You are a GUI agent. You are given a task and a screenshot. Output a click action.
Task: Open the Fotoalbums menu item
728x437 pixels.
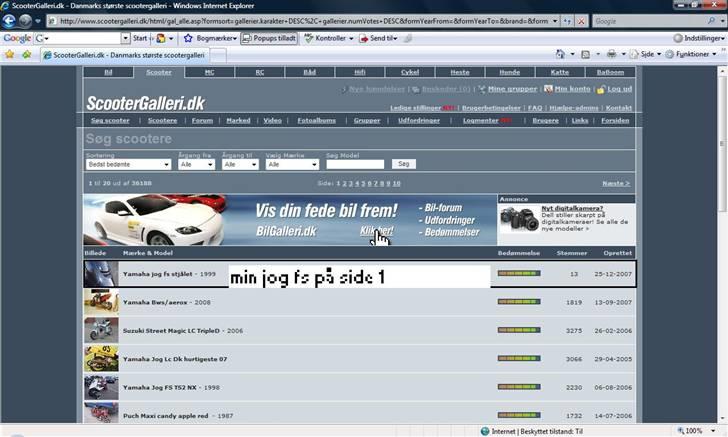[316, 120]
